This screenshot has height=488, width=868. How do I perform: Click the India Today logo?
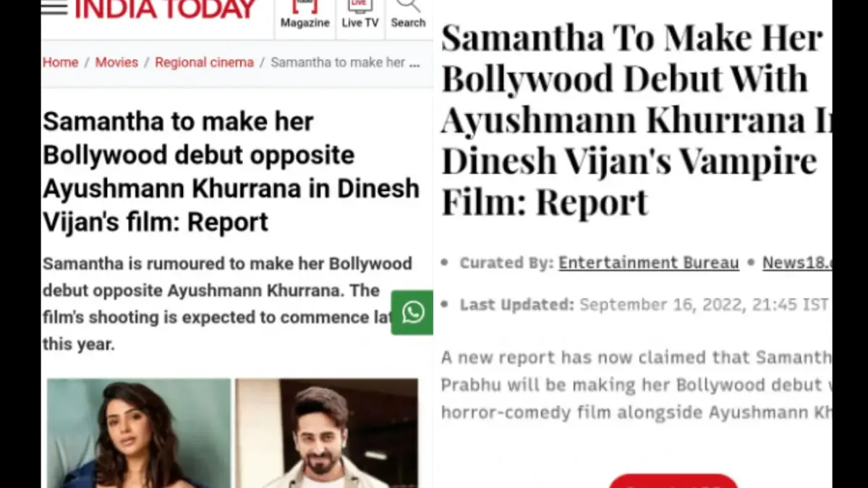165,9
